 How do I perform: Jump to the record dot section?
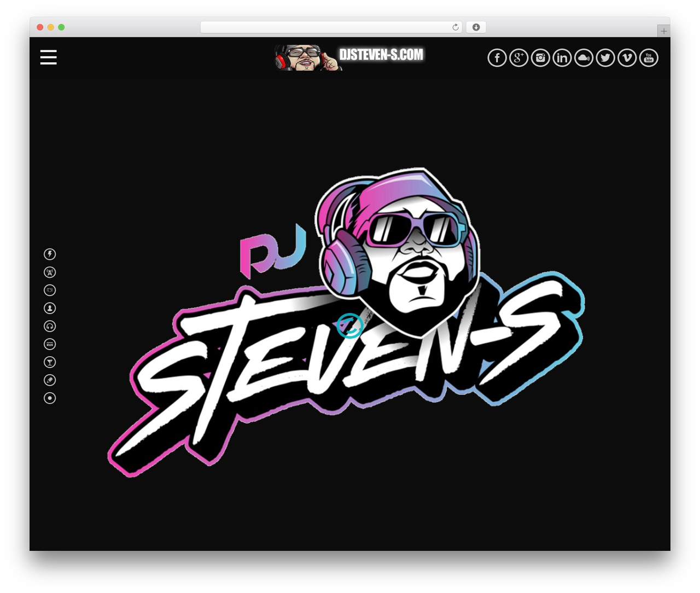pyautogui.click(x=50, y=398)
